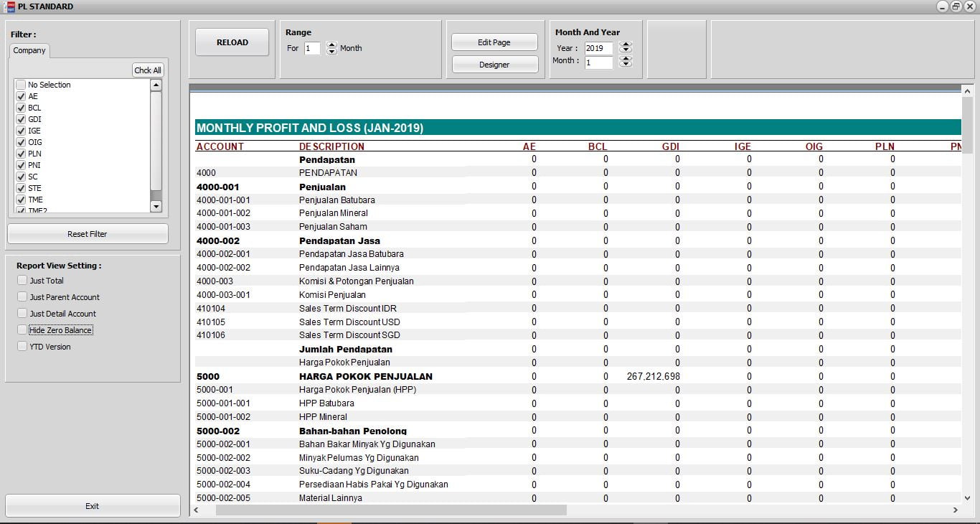980x524 pixels.
Task: Select the Penjualan Mineral description
Action: coord(334,213)
